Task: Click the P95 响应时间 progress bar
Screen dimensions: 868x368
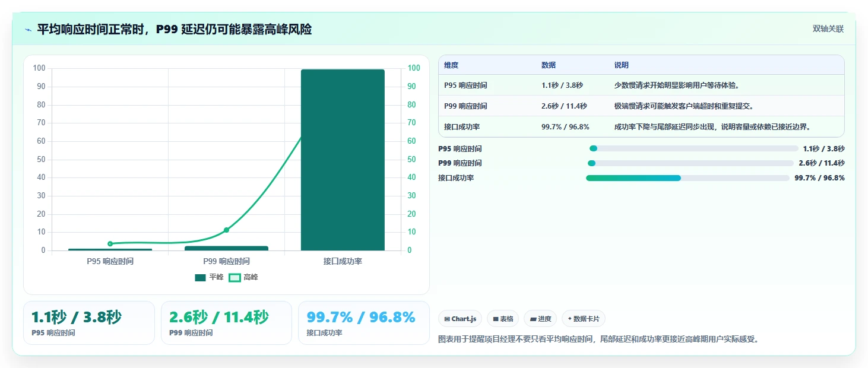Action: coord(693,149)
